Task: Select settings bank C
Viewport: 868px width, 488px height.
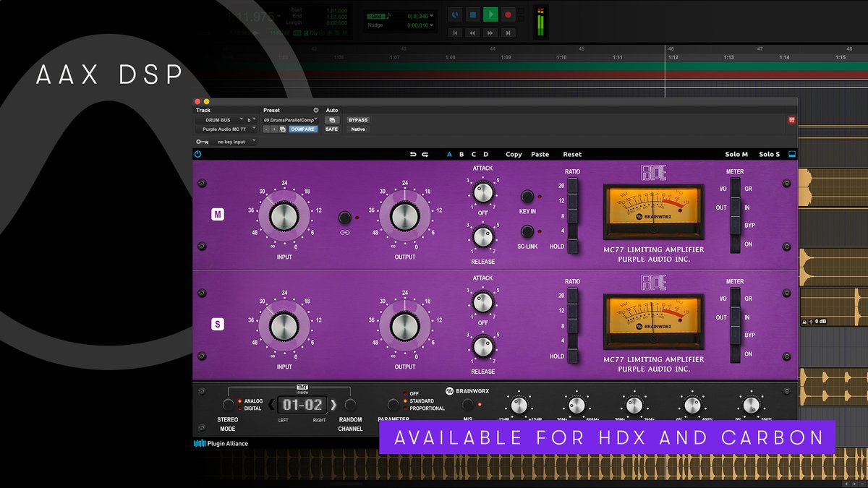Action: click(x=474, y=154)
